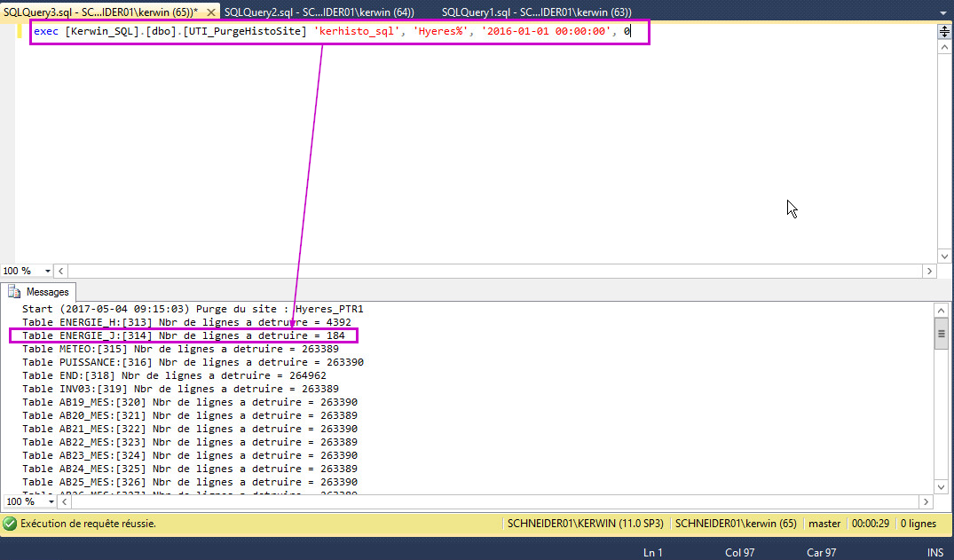The image size is (954, 560).
Task: Open the active files dropdown arrow at tab strip end
Action: coord(940,11)
